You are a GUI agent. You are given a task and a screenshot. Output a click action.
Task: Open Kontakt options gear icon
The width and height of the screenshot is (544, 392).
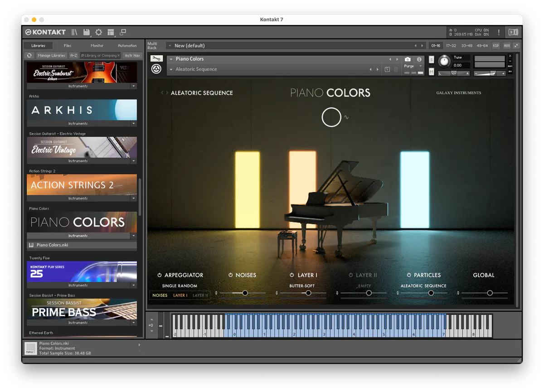[x=98, y=32]
